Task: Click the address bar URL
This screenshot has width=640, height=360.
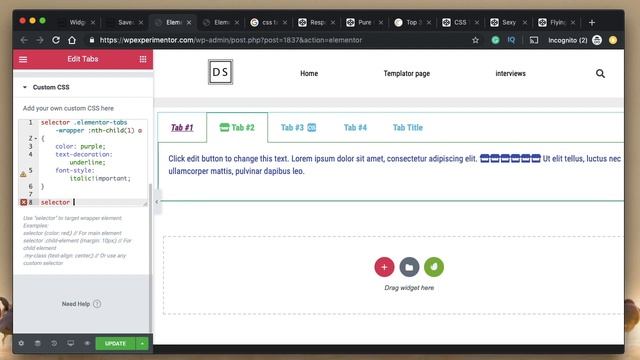Action: tap(231, 40)
